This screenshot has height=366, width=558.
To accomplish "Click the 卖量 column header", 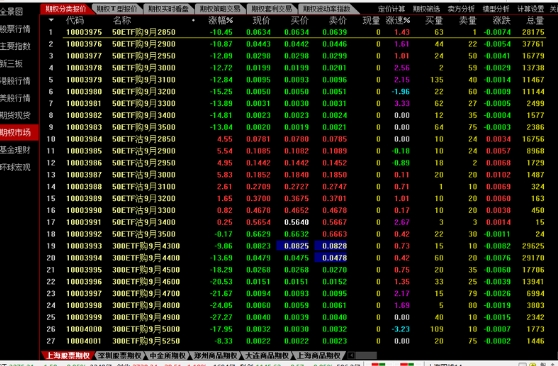I will (x=468, y=21).
